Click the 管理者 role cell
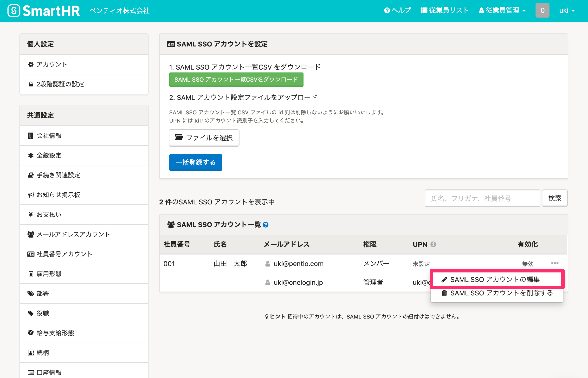Image resolution: width=588 pixels, height=378 pixels. [373, 282]
